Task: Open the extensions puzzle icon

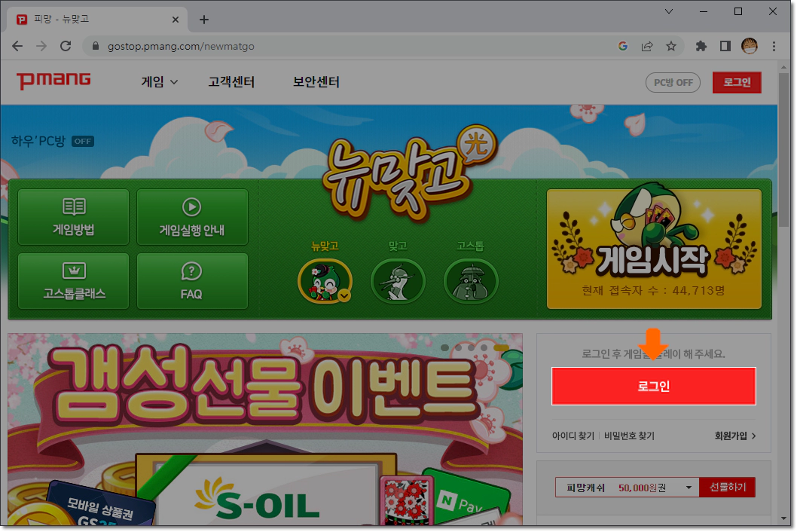Action: (701, 46)
